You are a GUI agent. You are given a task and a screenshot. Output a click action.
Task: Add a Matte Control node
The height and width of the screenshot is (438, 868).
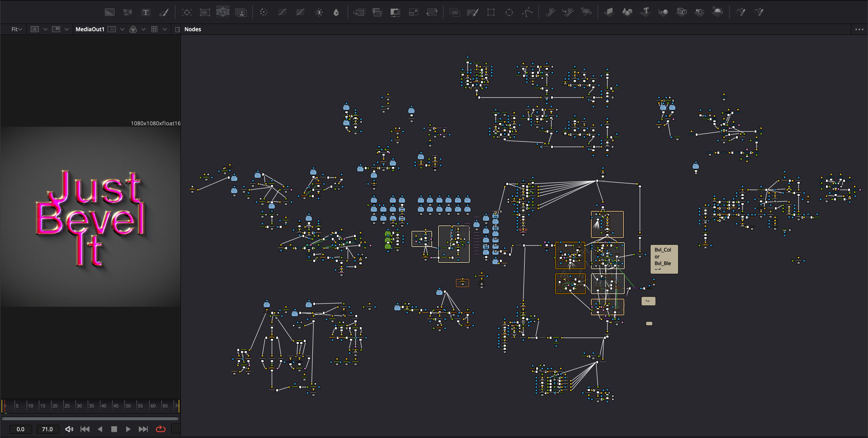395,12
